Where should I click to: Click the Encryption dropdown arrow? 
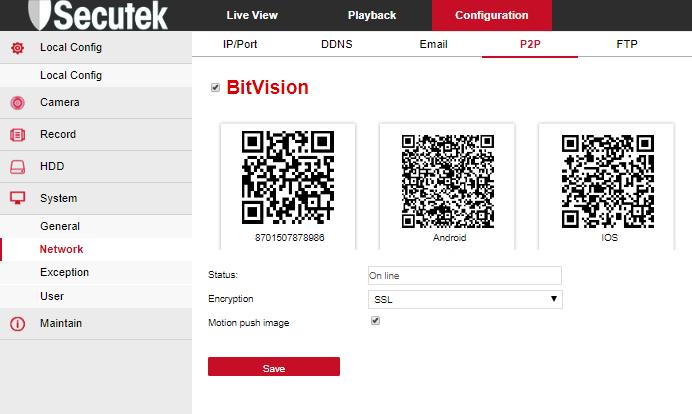click(x=553, y=299)
